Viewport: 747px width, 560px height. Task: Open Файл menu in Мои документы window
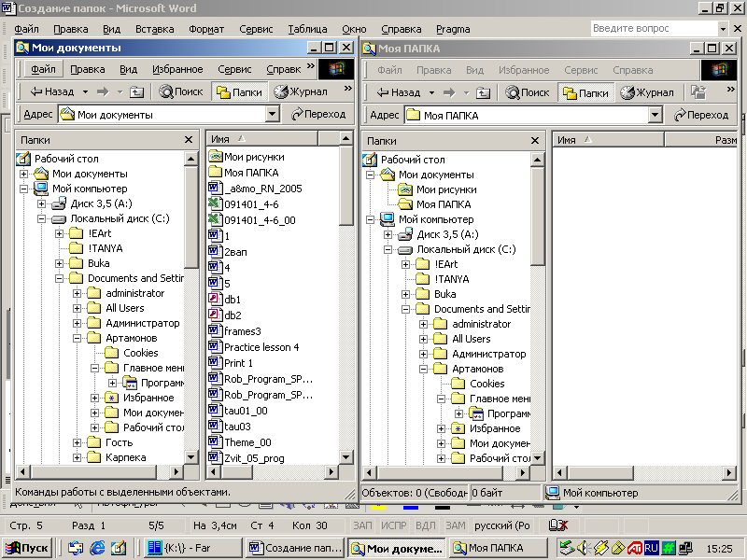(43, 69)
